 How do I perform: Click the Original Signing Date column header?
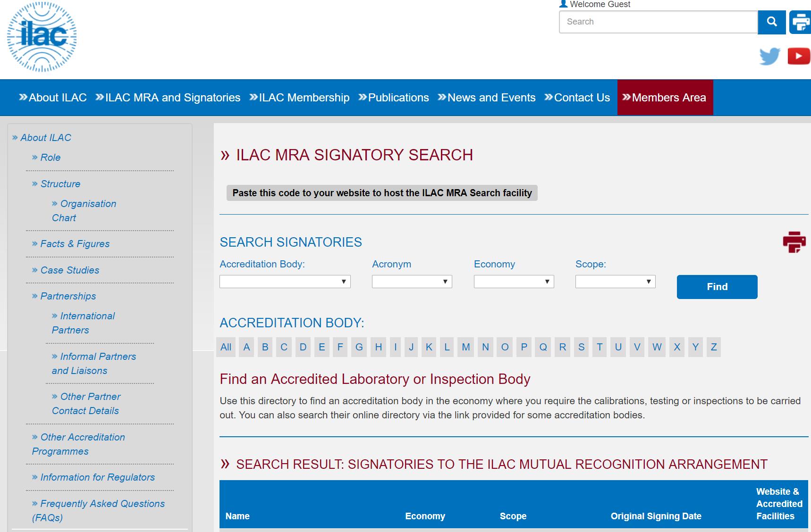[x=656, y=516]
